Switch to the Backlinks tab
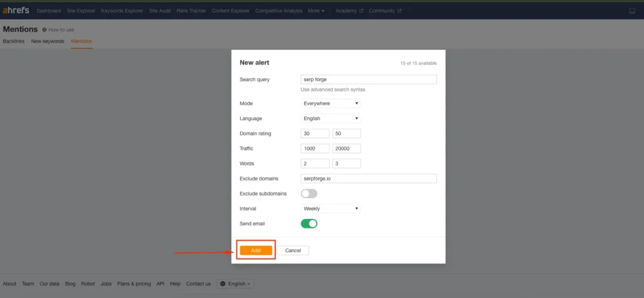This screenshot has width=644, height=298. tap(14, 41)
